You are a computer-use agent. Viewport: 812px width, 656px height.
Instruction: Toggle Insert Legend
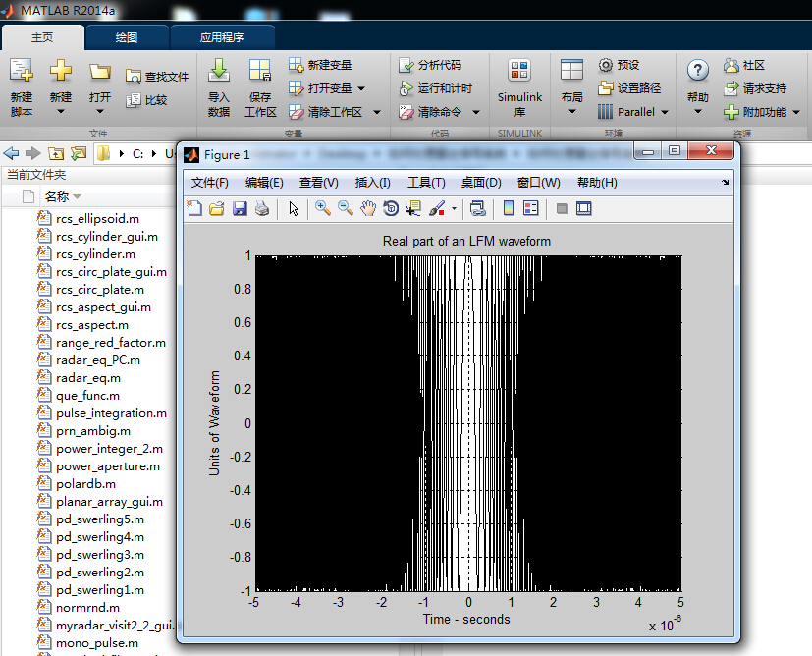point(531,208)
